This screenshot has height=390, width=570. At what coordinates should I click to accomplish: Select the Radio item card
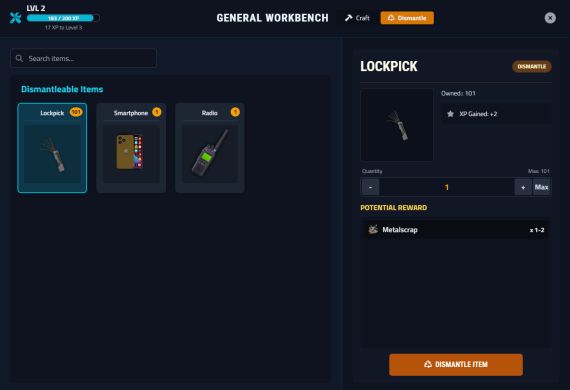[210, 148]
